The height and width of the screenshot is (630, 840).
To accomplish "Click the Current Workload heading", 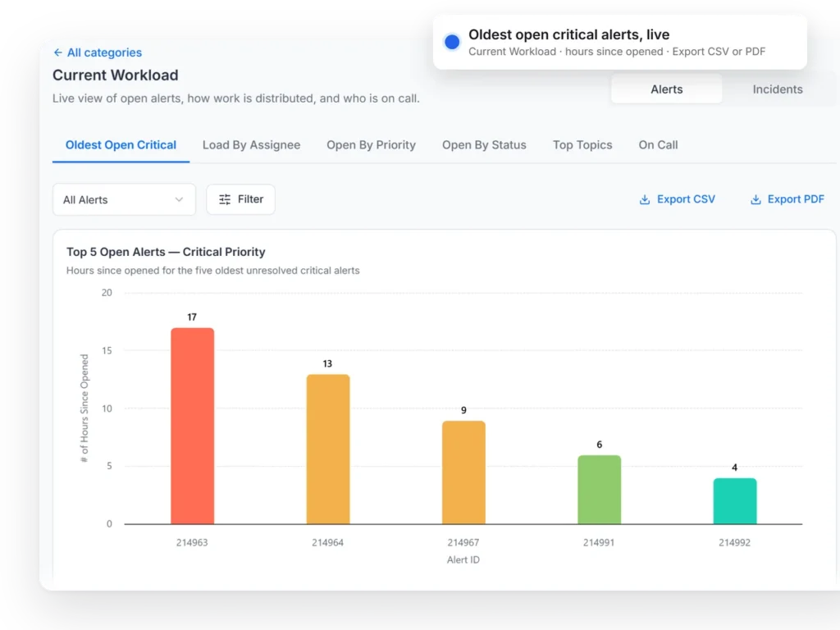I will pyautogui.click(x=115, y=75).
